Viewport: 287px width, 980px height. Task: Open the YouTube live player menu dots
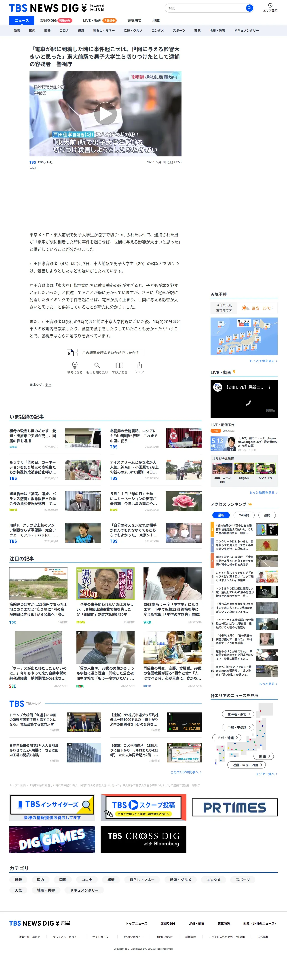pyautogui.click(x=269, y=387)
